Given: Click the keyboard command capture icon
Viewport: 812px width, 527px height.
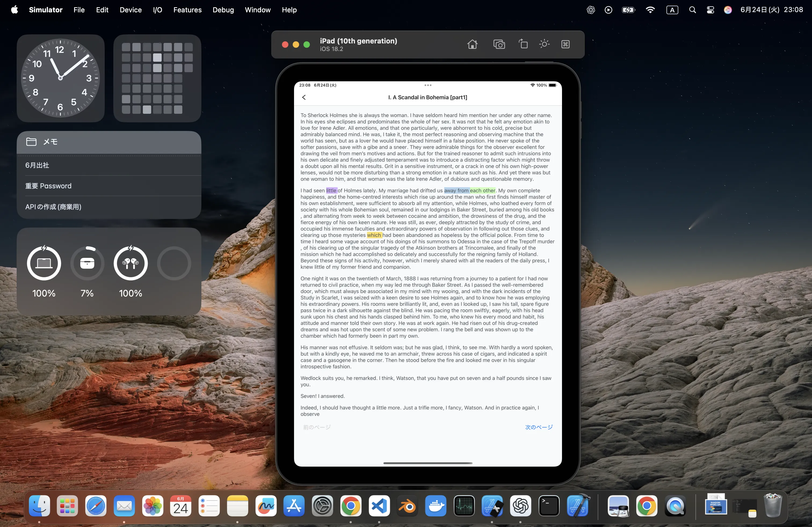Looking at the screenshot, I should point(565,44).
